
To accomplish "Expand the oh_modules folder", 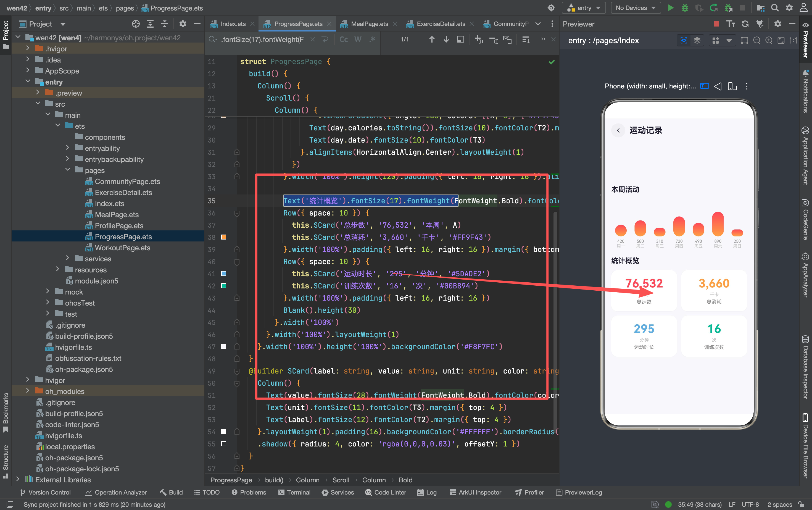I will point(28,391).
